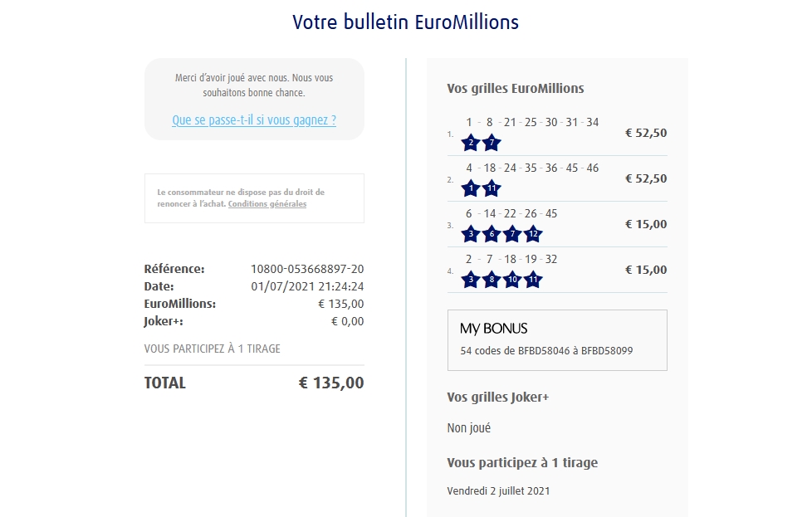Click the draw date Vendredi 2 juillet 2021
812x517 pixels.
click(x=498, y=490)
